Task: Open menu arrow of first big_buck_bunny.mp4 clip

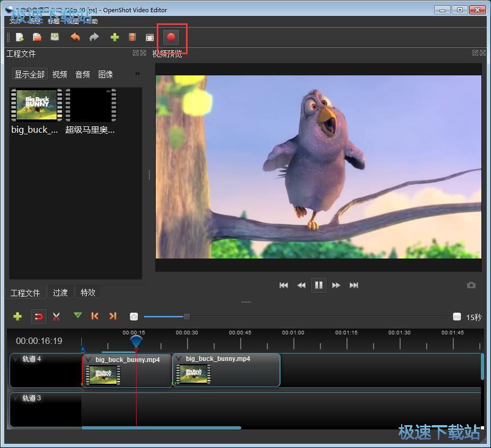Action: [89, 359]
